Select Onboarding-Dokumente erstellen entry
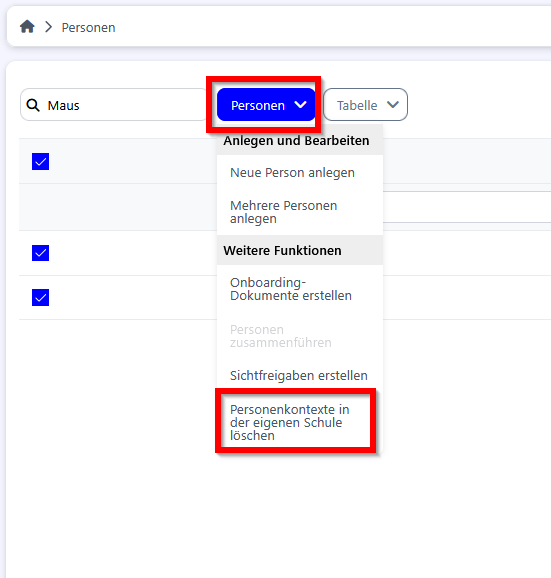 point(291,289)
